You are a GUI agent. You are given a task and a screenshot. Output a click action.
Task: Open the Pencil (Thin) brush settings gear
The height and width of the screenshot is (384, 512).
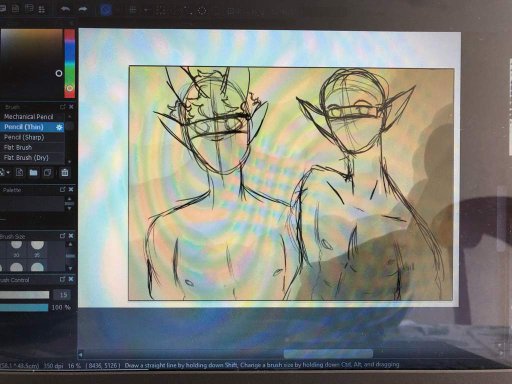point(60,127)
